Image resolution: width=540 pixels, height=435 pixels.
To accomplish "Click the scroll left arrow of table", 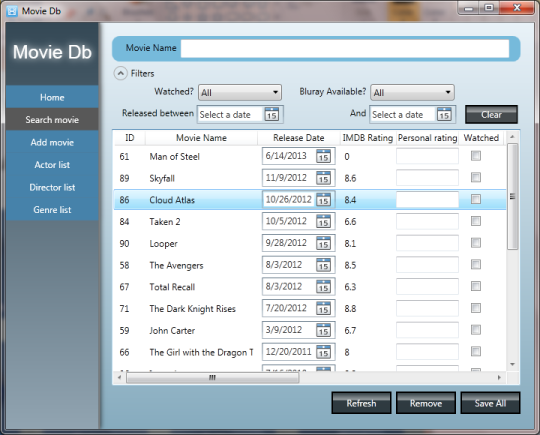I will 119,377.
